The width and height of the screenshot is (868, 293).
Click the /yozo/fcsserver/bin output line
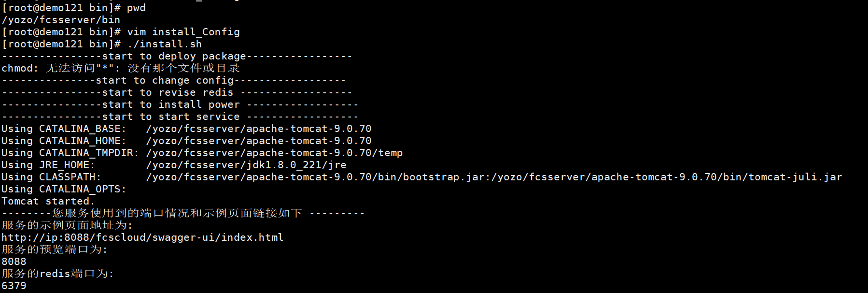point(61,20)
